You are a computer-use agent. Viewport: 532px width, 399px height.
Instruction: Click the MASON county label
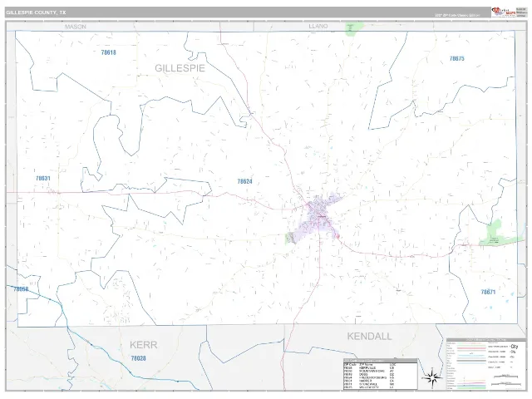pyautogui.click(x=76, y=27)
